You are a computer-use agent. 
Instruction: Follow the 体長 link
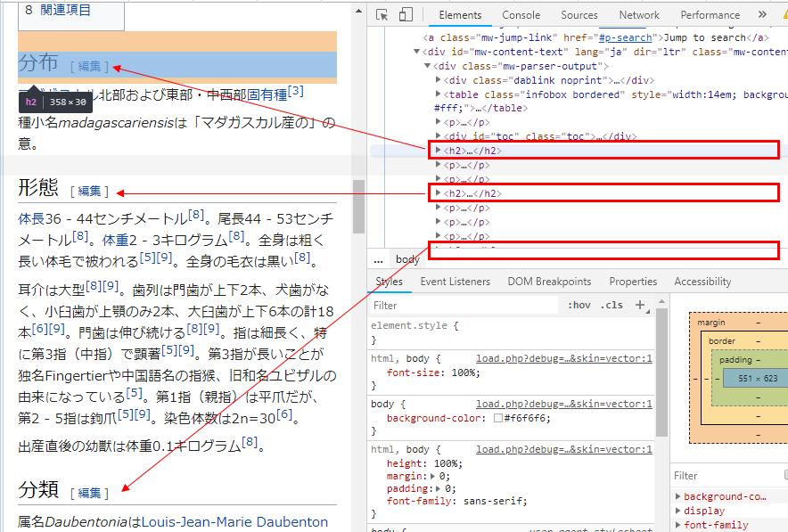pos(32,218)
